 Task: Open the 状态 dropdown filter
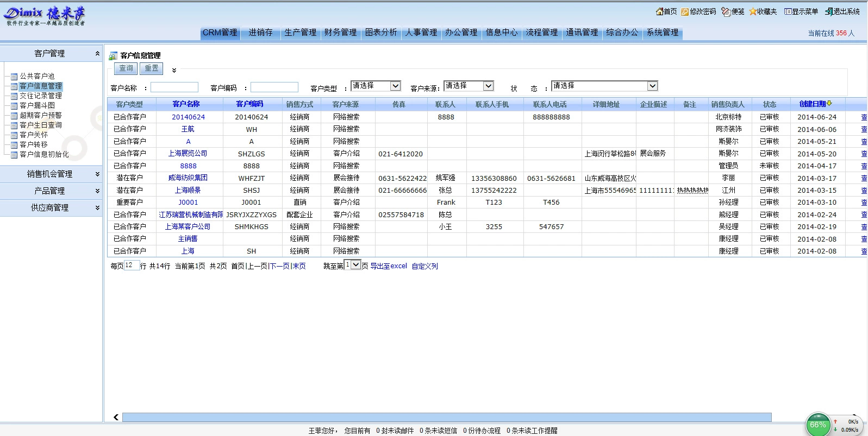click(x=604, y=86)
